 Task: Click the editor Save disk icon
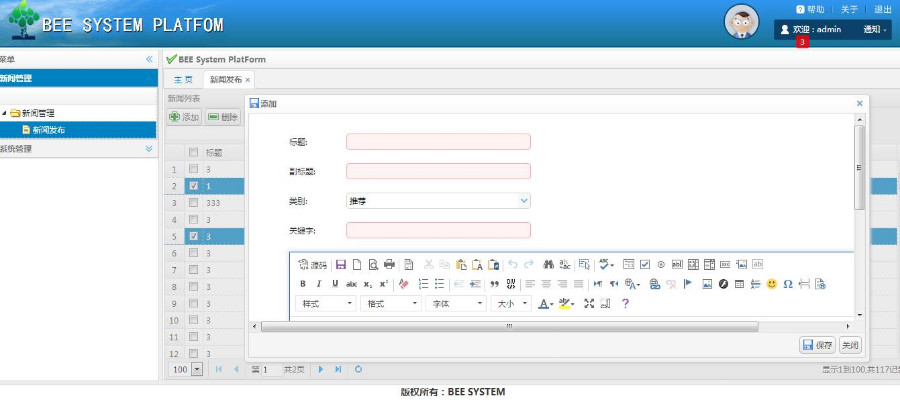tap(340, 265)
